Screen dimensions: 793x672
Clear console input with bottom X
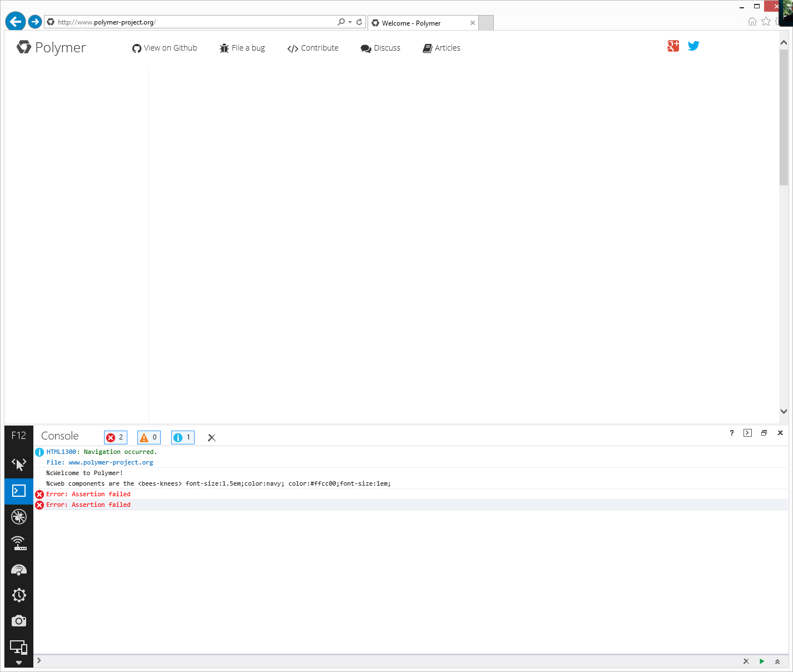pos(746,661)
